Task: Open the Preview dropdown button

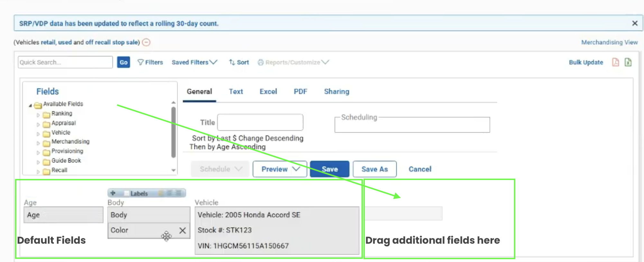Action: tap(280, 169)
